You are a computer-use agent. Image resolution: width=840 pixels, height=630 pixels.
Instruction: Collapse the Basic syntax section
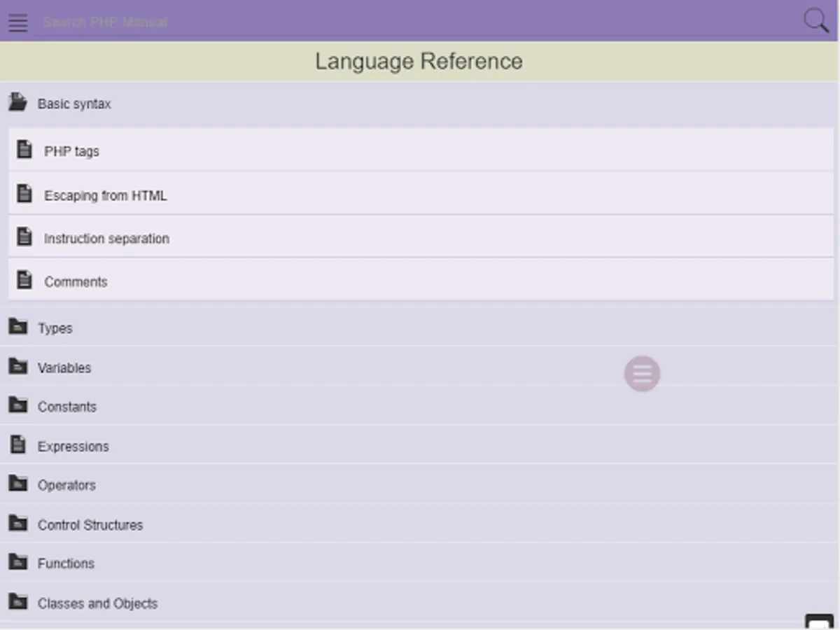[x=74, y=104]
